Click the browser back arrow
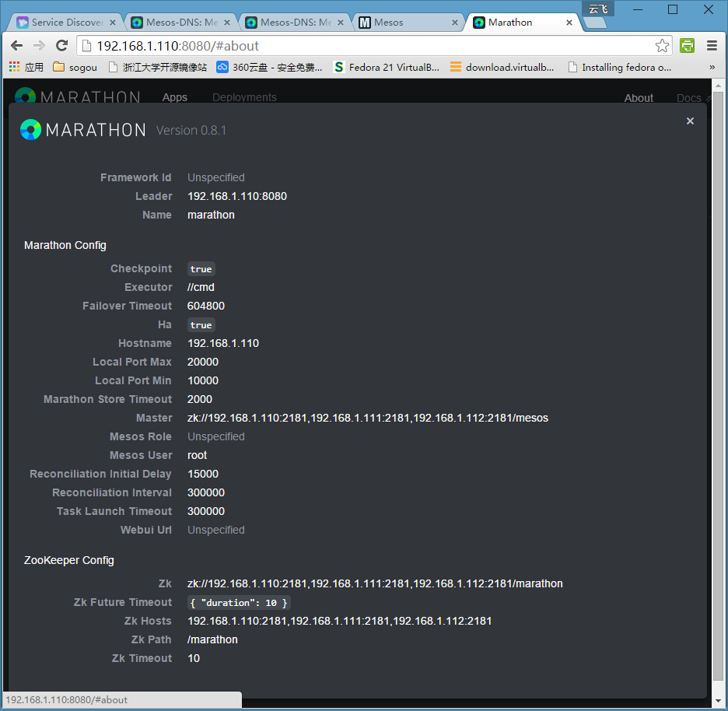The height and width of the screenshot is (711, 728). click(16, 46)
